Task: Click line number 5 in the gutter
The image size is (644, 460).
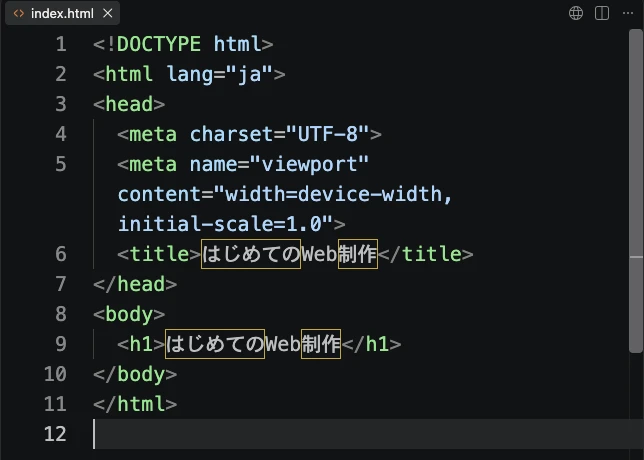Action: 61,164
